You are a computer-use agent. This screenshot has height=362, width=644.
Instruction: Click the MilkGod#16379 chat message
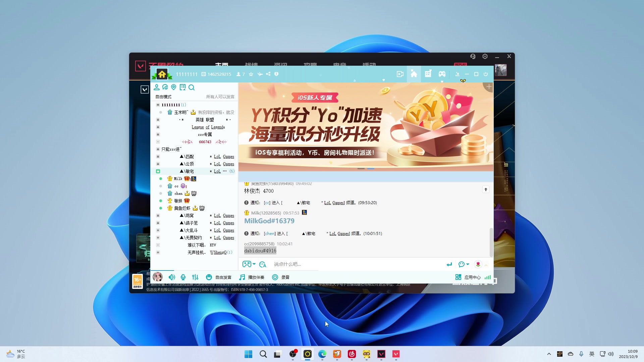click(x=269, y=221)
